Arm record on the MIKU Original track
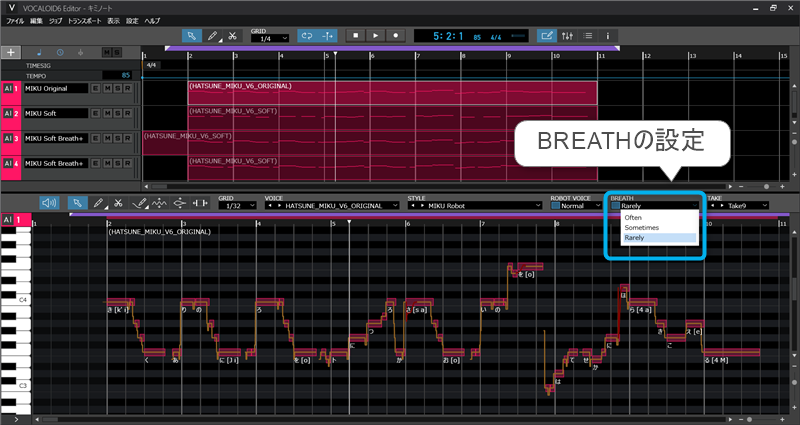This screenshot has width=800, height=425. 128,88
